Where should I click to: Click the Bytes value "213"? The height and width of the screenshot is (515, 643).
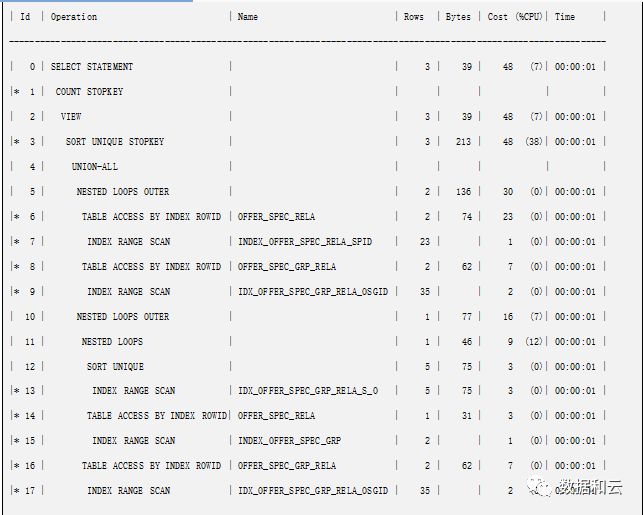[x=463, y=142]
